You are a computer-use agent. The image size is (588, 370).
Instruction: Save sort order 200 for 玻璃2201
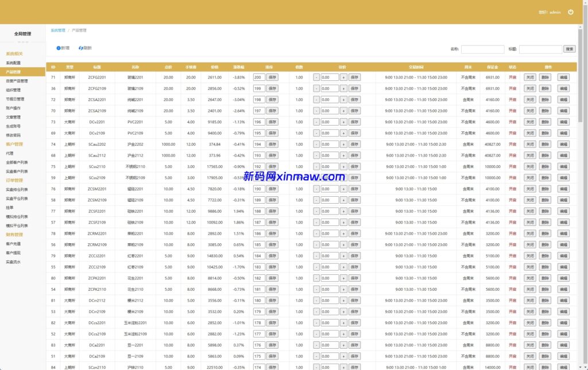[272, 77]
